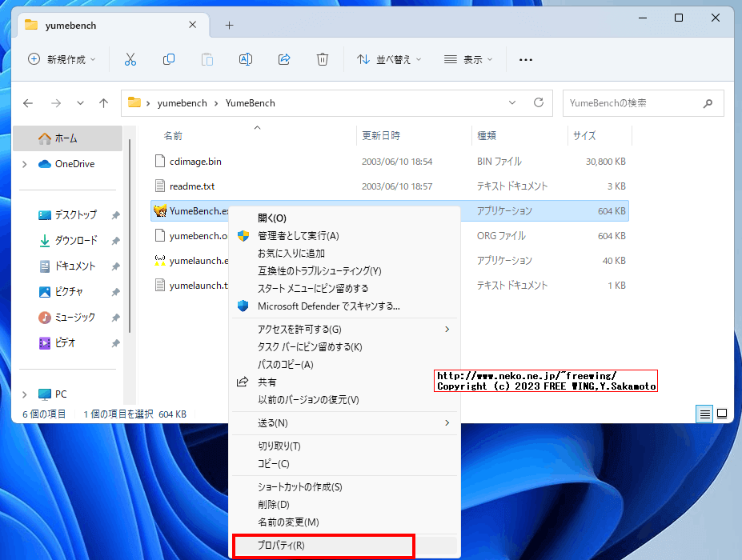Select the Cut scissors icon in the toolbar
The image size is (742, 560).
(130, 58)
